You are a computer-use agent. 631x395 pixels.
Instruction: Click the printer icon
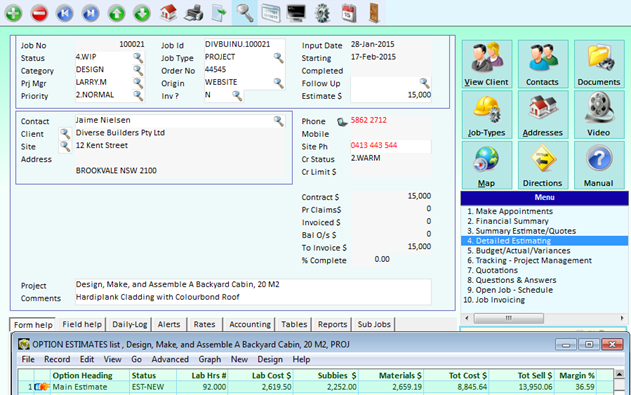194,13
